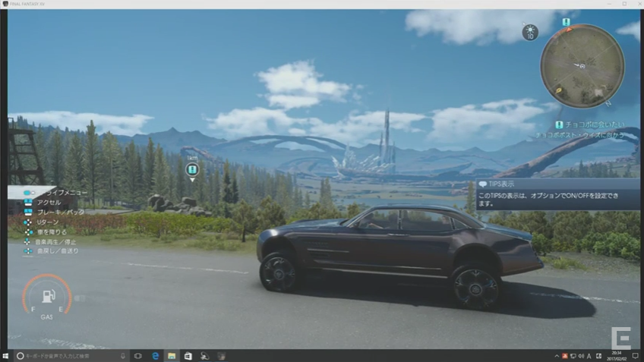Click the red tray application icon
The image size is (644, 362).
(565, 356)
